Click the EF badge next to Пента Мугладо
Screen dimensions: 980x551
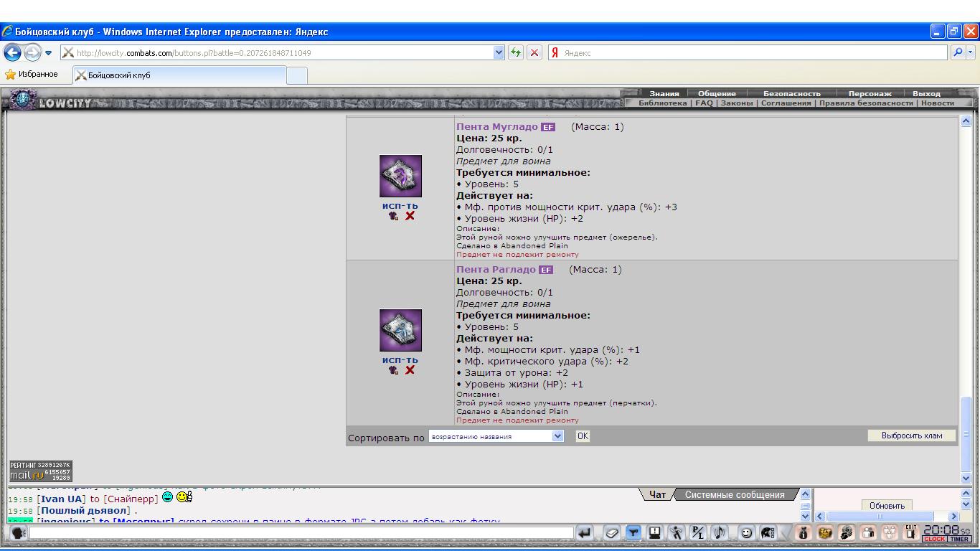pyautogui.click(x=548, y=127)
